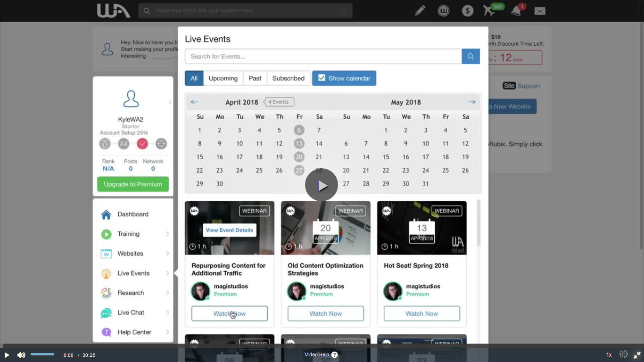
Task: Click the crosshair account setup step icon
Action: (161, 144)
